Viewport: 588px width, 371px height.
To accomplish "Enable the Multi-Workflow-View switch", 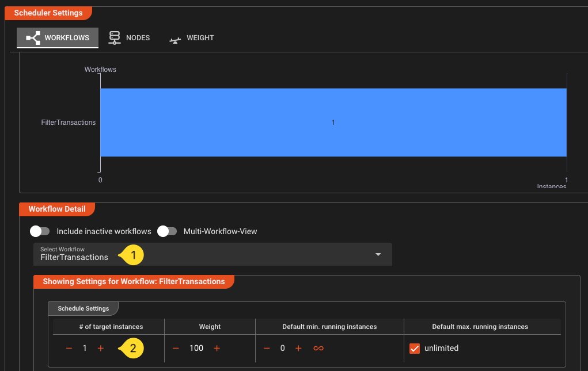I will [x=167, y=231].
